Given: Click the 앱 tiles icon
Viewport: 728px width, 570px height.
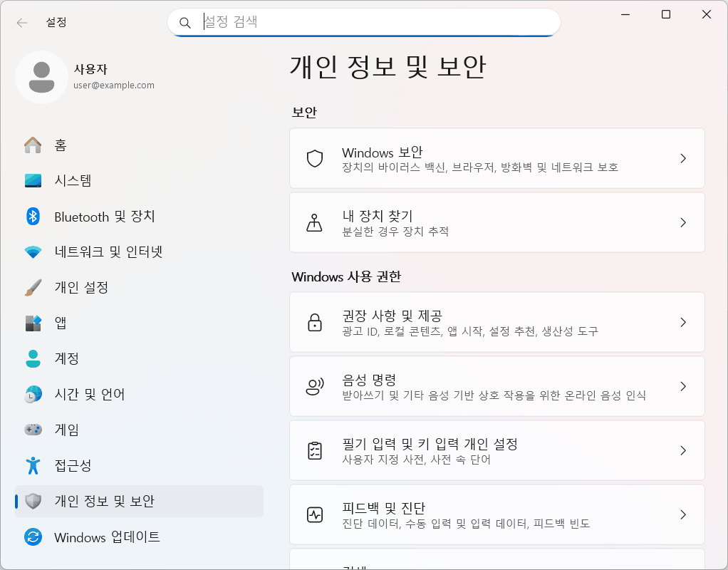Looking at the screenshot, I should tap(33, 323).
